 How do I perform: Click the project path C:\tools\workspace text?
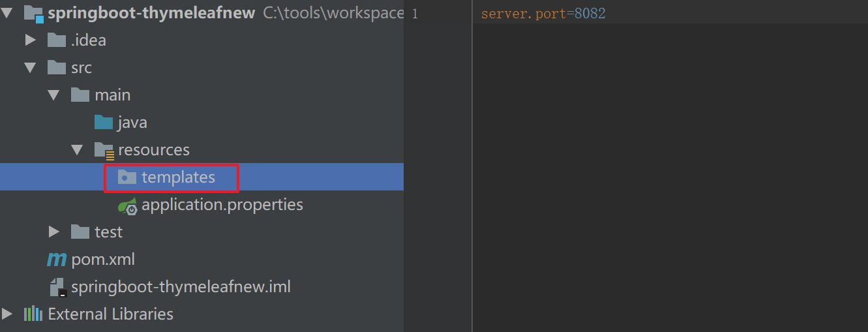click(x=333, y=13)
